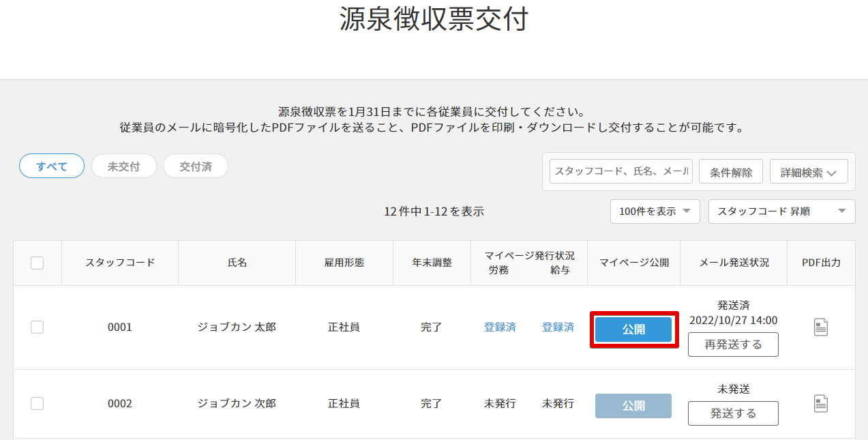Open the 100件を表示 page size dropdown
868x440 pixels.
pos(655,211)
